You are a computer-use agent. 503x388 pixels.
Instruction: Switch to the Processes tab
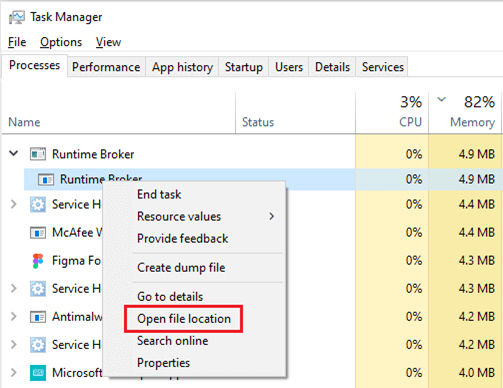34,65
